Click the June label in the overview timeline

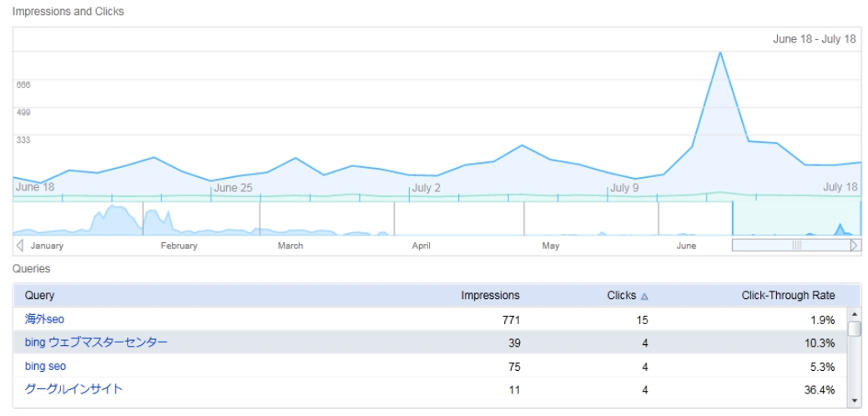coord(686,246)
